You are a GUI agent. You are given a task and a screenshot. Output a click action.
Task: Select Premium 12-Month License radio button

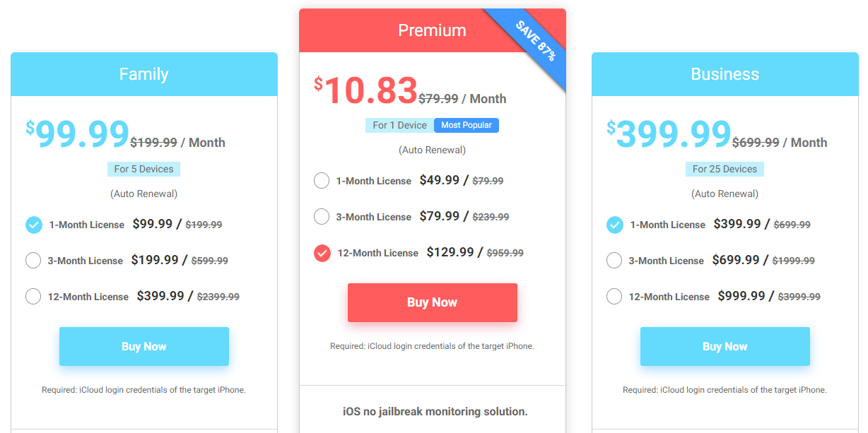(322, 253)
